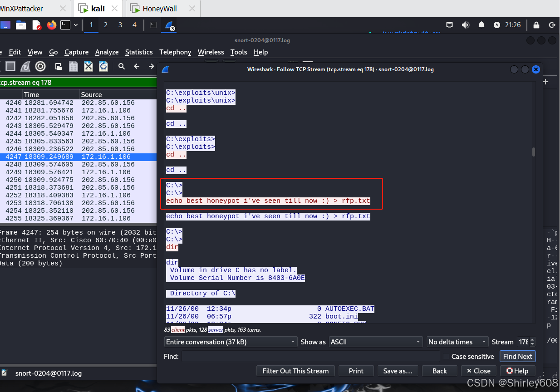Click the tcp.stream eq 178 filter field
The width and height of the screenshot is (560, 392).
(77, 83)
